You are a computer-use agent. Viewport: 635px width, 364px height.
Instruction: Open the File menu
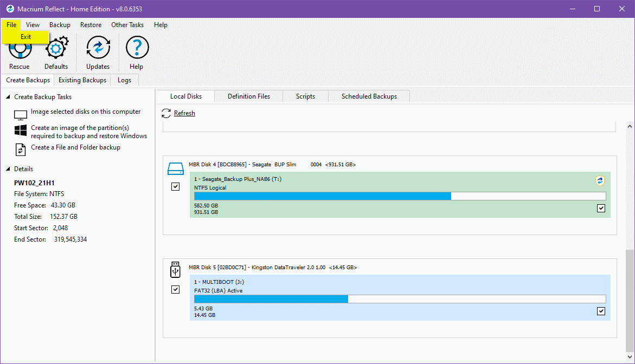pos(11,25)
